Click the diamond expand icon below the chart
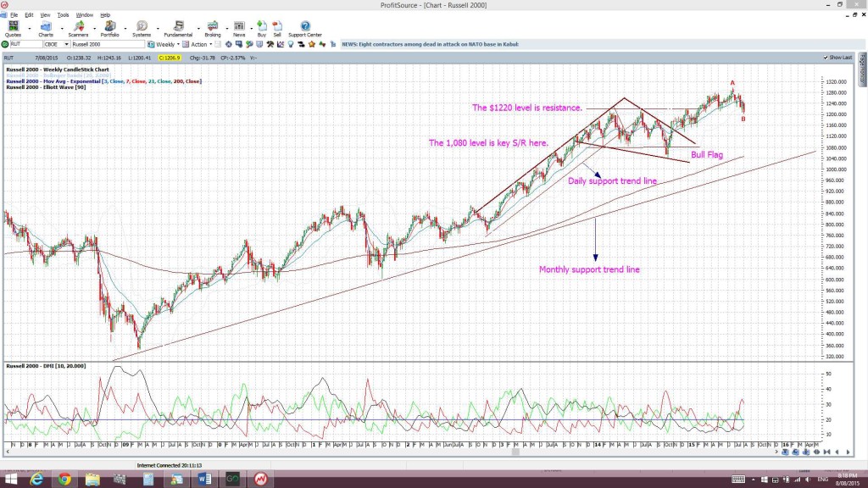The image size is (868, 488). click(x=816, y=452)
